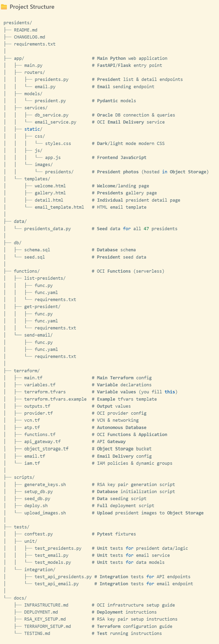219x644 pixels.
Task: Click conftest.py in tests folder
Action: click(39, 534)
